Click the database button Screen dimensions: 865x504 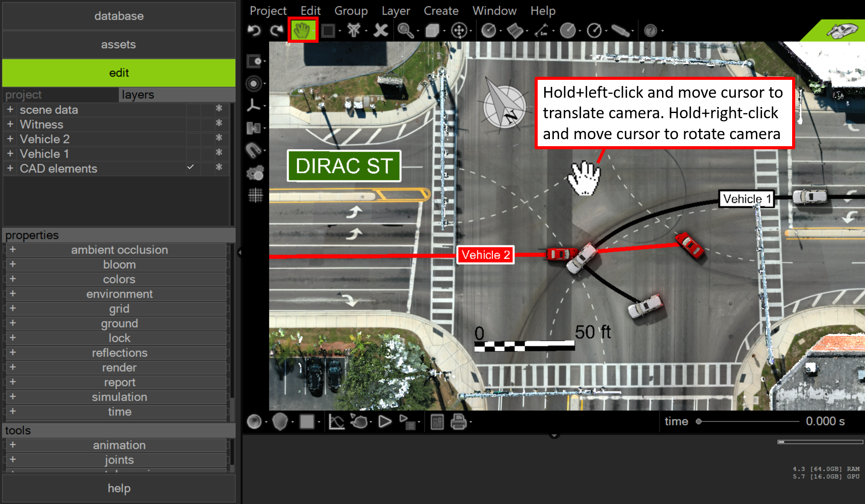(x=119, y=16)
